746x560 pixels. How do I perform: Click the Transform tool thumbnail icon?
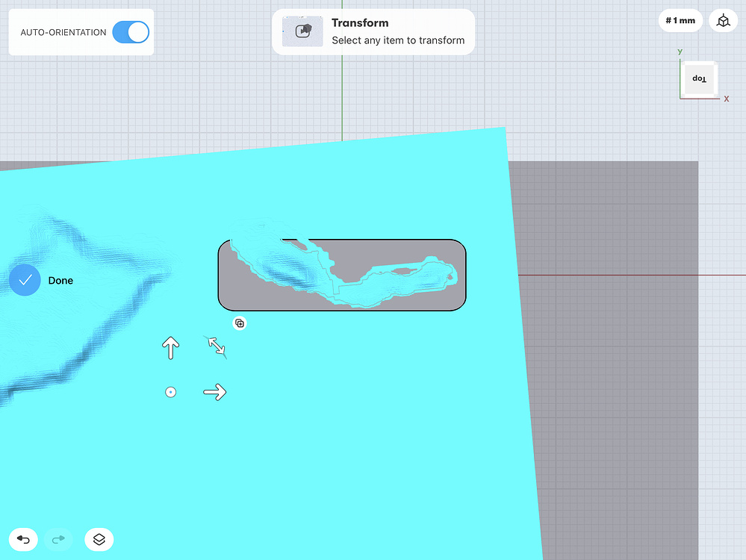[x=302, y=31]
